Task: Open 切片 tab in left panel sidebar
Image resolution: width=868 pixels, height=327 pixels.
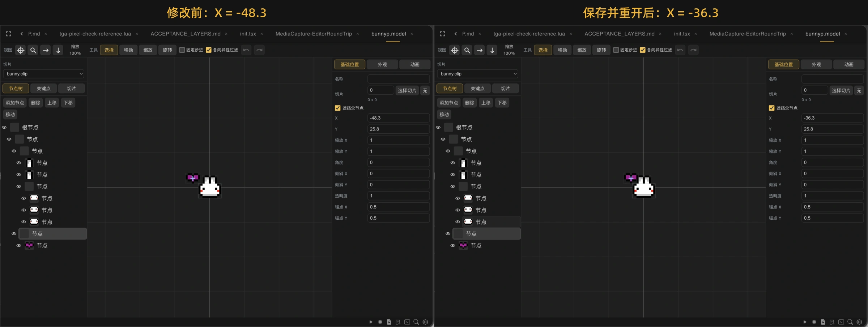Action: tap(71, 89)
